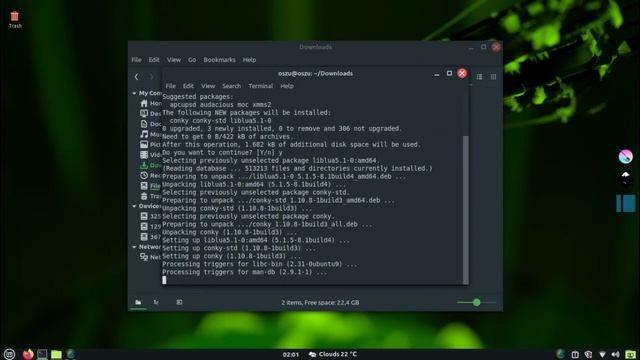Open the Clouds 22 °C weather applet
640x360 pixels.
tap(333, 354)
